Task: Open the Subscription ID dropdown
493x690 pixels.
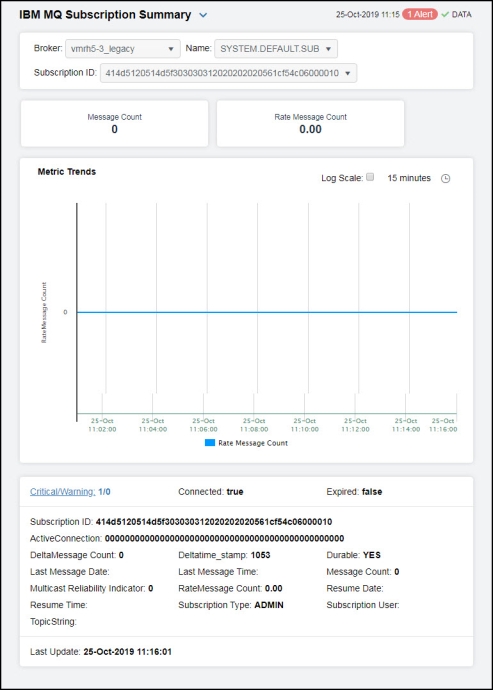Action: coord(228,73)
